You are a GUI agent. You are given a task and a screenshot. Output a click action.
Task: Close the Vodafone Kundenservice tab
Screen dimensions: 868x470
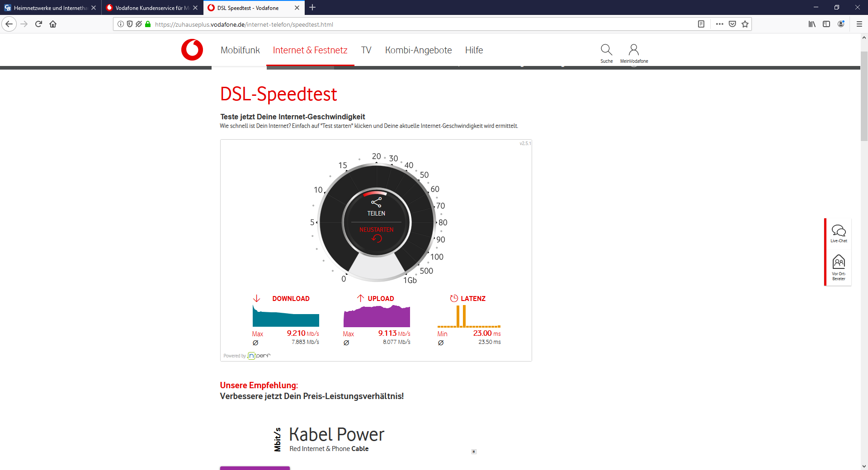[195, 8]
